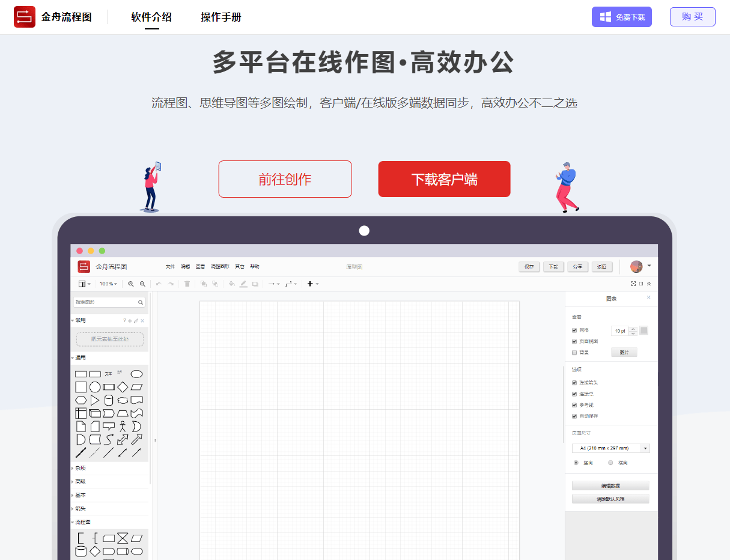This screenshot has height=560, width=730.
Task: Disable the 网格 grid checkbox
Action: click(x=573, y=330)
